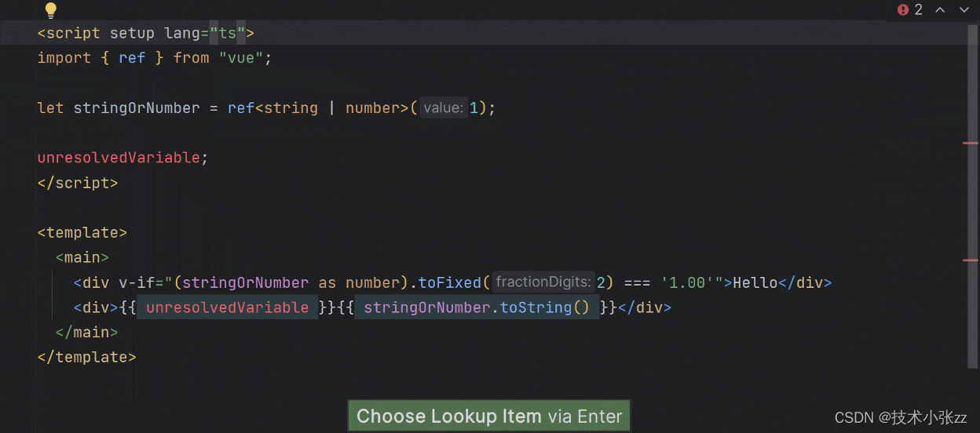Click the lower red error stripe marker
Screen dimensions: 980x433
tap(971, 260)
